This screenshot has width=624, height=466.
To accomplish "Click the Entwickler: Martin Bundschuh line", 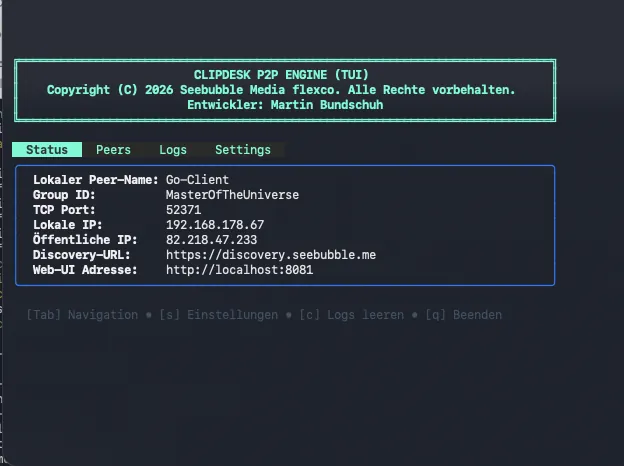I will [x=285, y=105].
